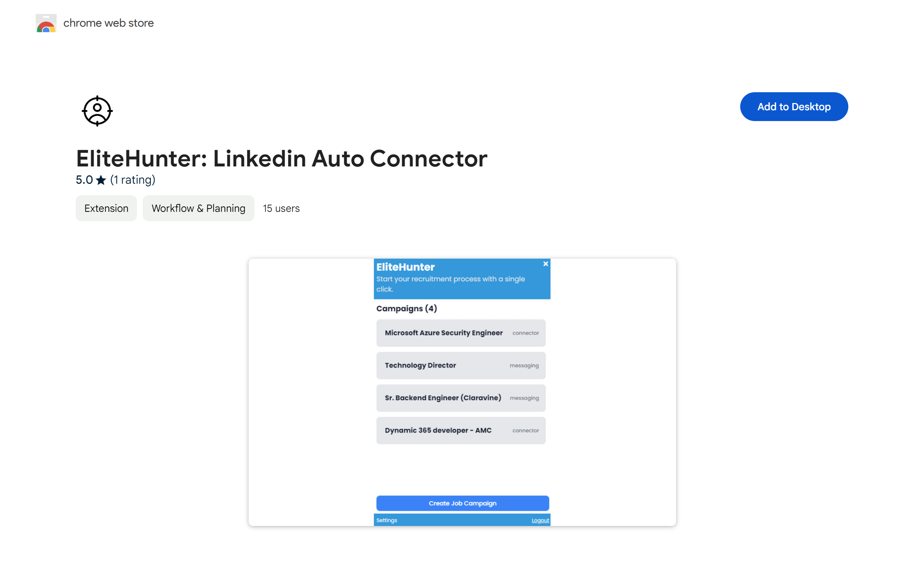Click the extension title heading
924x580 pixels.
282,159
